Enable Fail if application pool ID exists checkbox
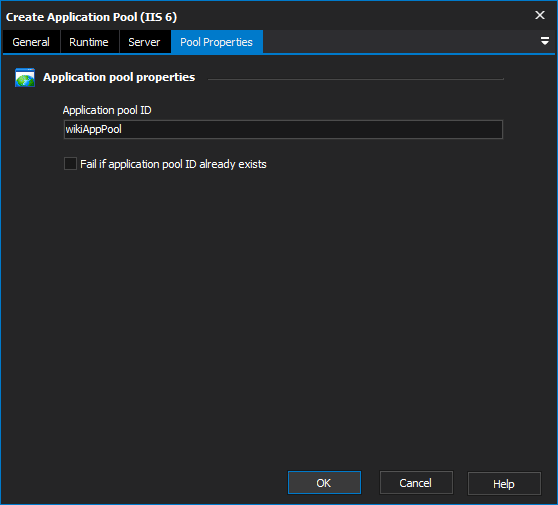The width and height of the screenshot is (558, 505). (70, 164)
